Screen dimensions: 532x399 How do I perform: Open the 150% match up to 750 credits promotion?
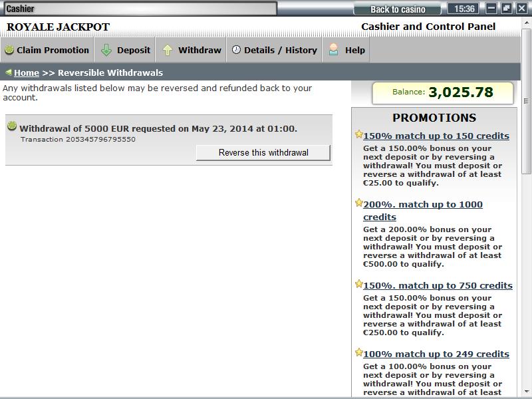click(438, 285)
